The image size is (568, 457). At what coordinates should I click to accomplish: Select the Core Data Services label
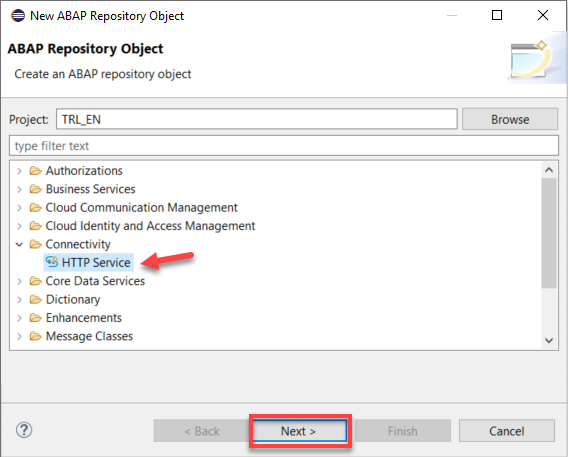click(x=95, y=281)
